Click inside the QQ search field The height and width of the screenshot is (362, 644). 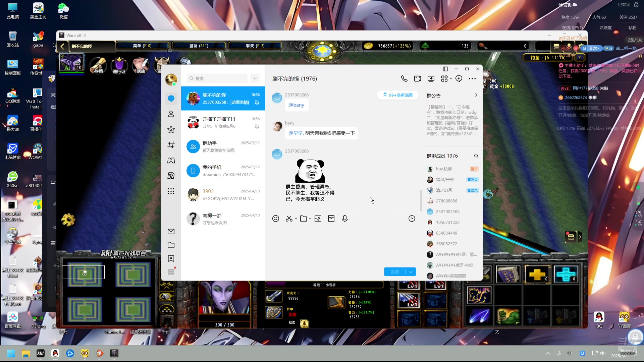click(217, 78)
